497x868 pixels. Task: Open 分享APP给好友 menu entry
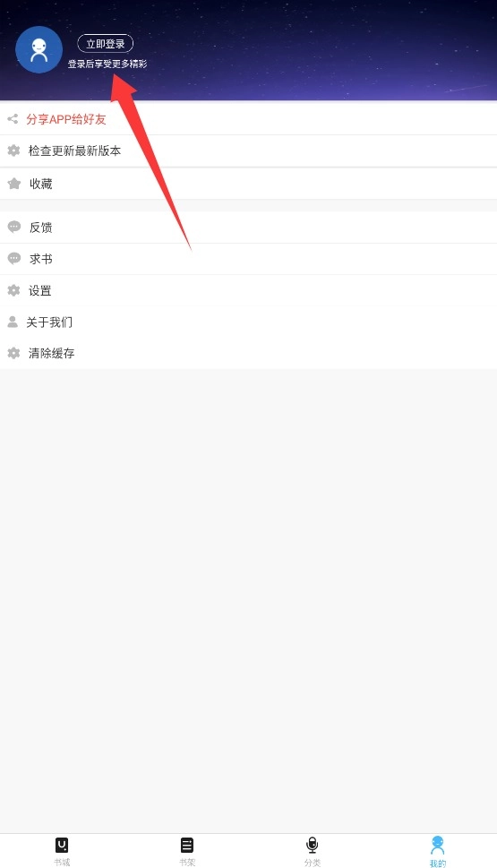249,119
